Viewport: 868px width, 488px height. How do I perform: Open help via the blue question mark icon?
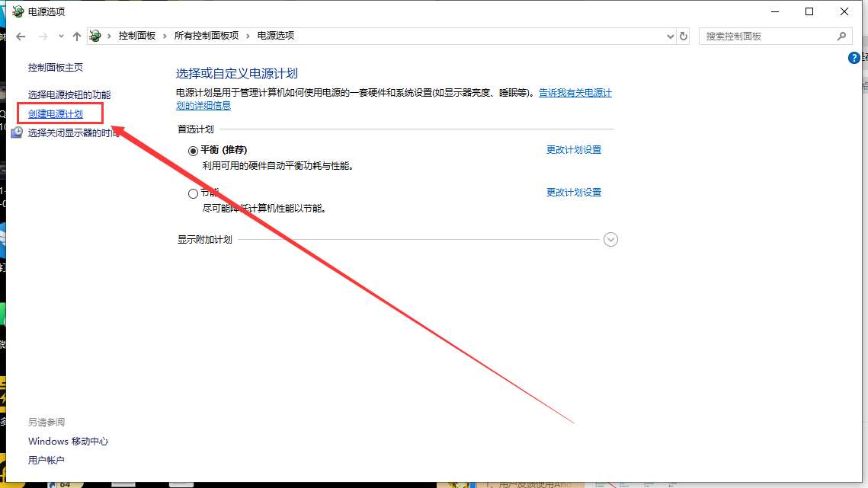pos(854,59)
